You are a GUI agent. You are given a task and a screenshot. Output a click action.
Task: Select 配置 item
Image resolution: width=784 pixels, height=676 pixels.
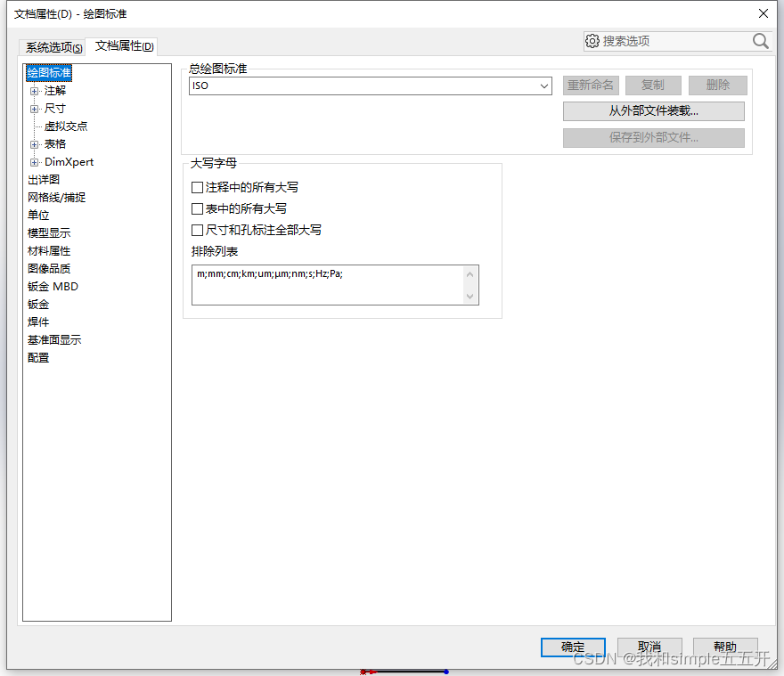tap(38, 358)
